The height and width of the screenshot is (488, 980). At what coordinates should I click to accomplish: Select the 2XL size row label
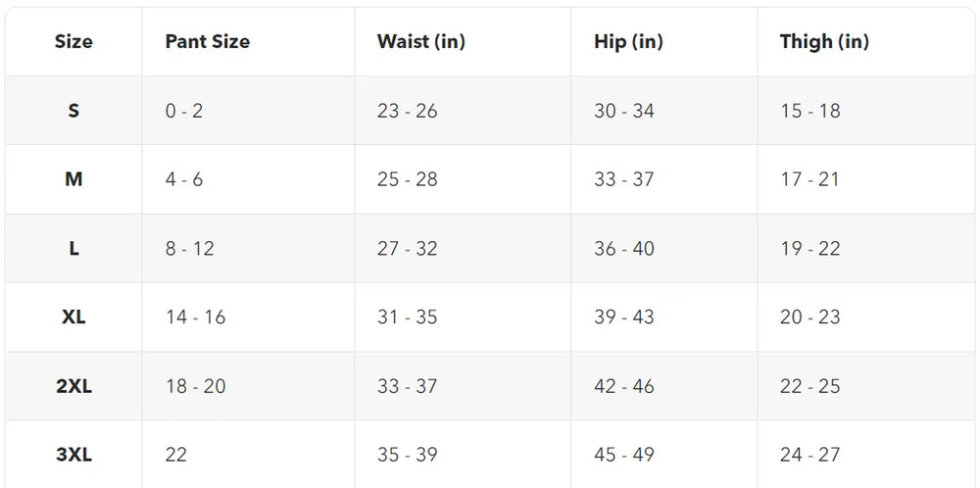73,386
